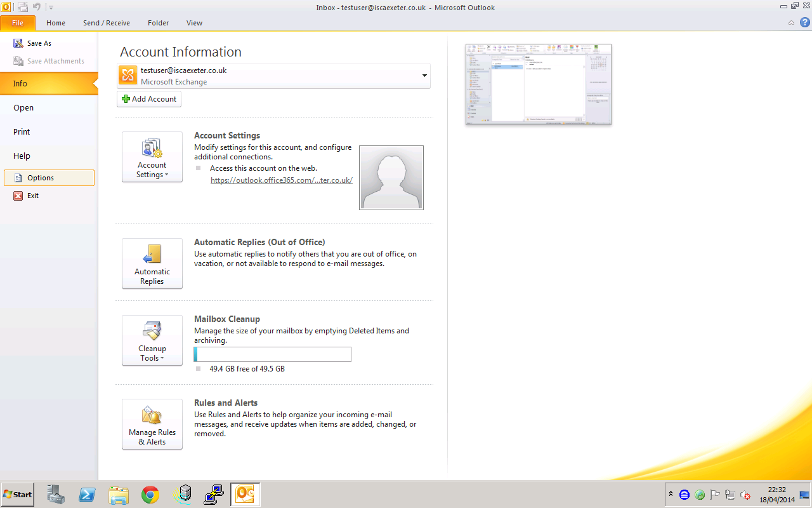Click the Account Information heading
Image resolution: width=812 pixels, height=508 pixels.
181,52
